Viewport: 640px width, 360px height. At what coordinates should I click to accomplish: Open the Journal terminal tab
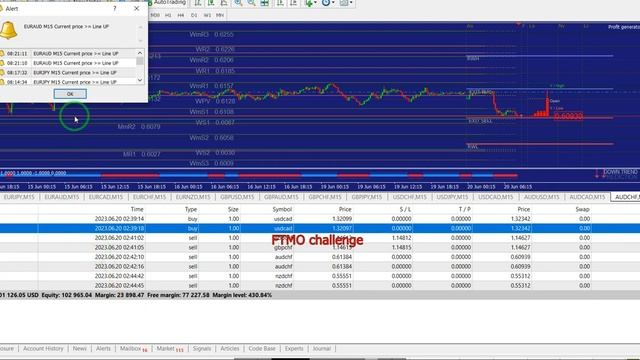pos(322,349)
